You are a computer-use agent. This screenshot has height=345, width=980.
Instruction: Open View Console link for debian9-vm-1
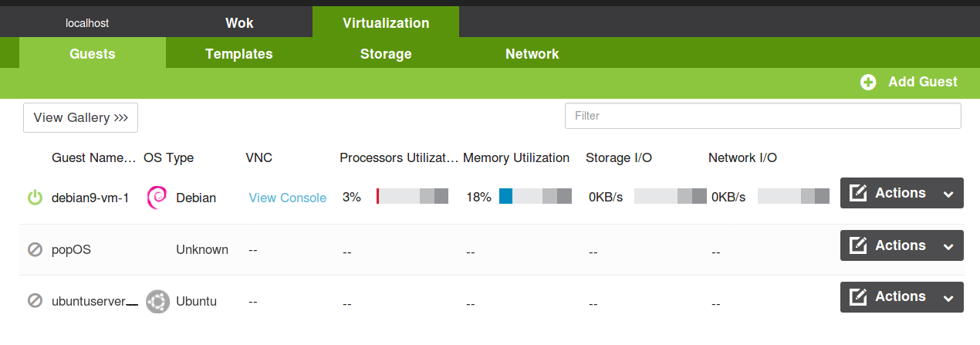(288, 198)
